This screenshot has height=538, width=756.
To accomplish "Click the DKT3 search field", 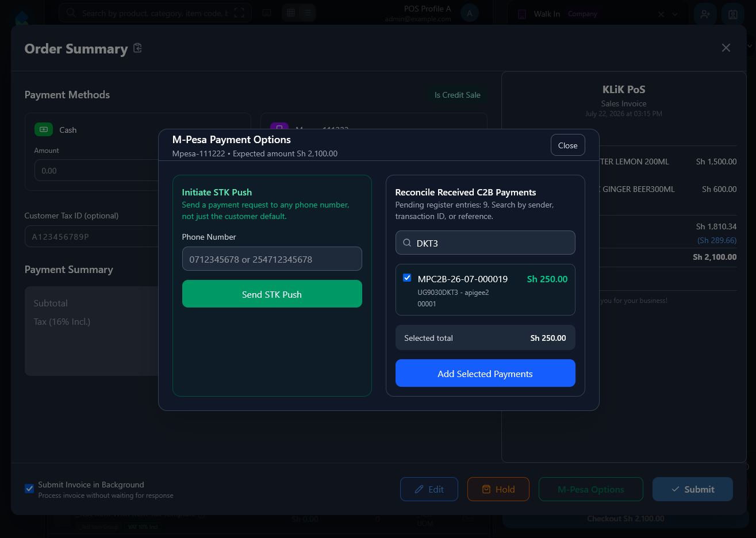I will (x=485, y=243).
